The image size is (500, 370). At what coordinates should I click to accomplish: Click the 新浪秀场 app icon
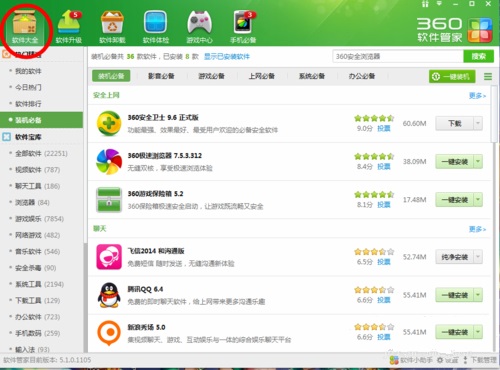point(109,333)
